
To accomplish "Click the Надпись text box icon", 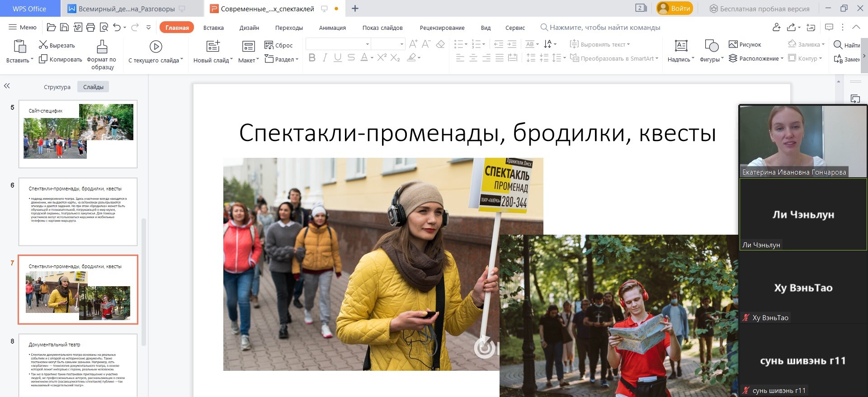I will pos(681,46).
